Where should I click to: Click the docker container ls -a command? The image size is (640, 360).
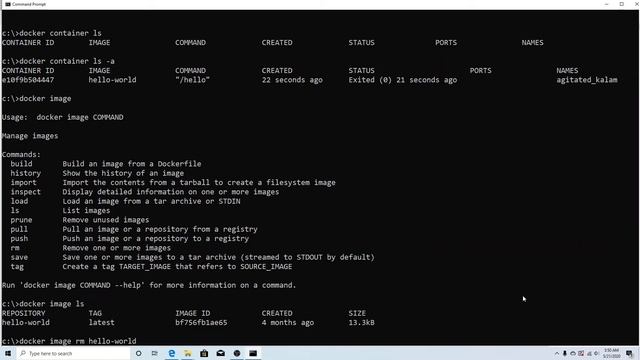[x=58, y=61]
